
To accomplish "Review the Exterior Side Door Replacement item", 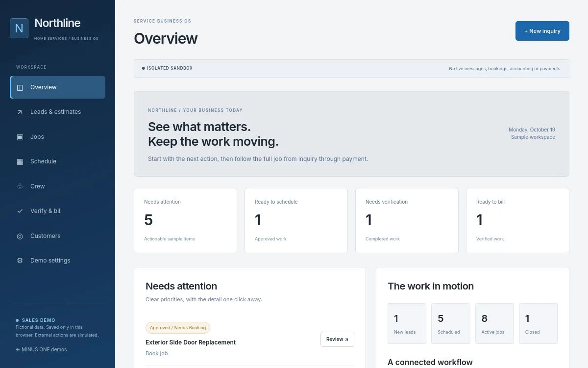I will pyautogui.click(x=337, y=339).
